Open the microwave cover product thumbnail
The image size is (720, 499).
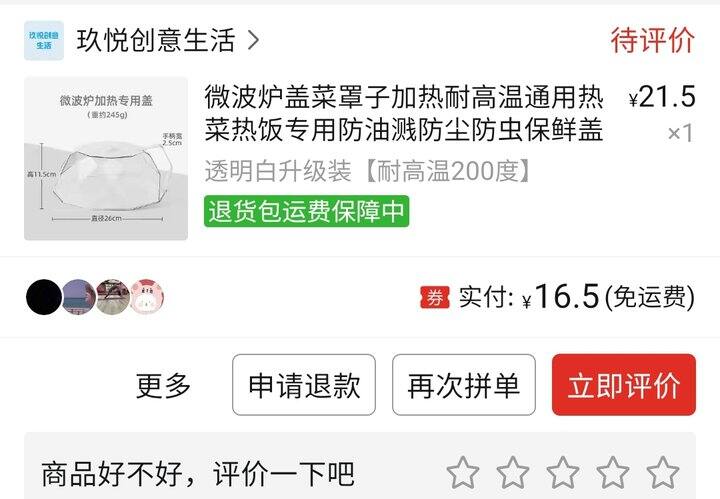pos(106,158)
